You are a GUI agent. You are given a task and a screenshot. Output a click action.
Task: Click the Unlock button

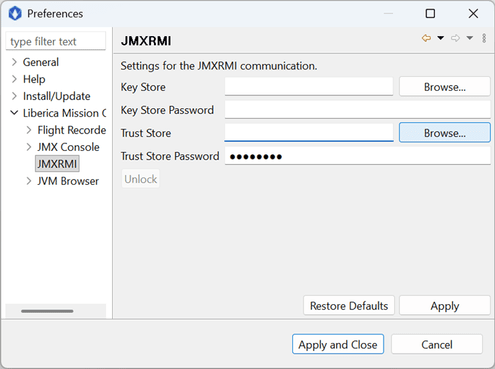click(x=140, y=179)
